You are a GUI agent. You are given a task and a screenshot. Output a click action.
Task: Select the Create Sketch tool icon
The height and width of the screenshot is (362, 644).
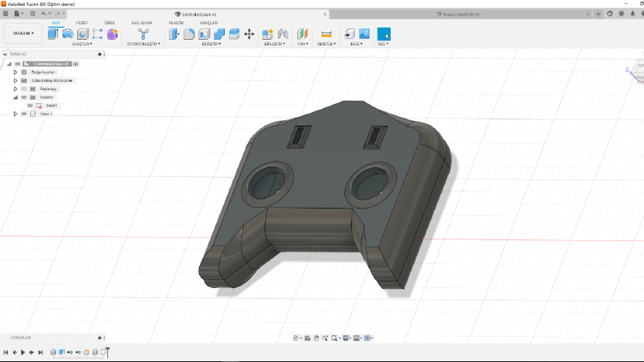point(97,34)
